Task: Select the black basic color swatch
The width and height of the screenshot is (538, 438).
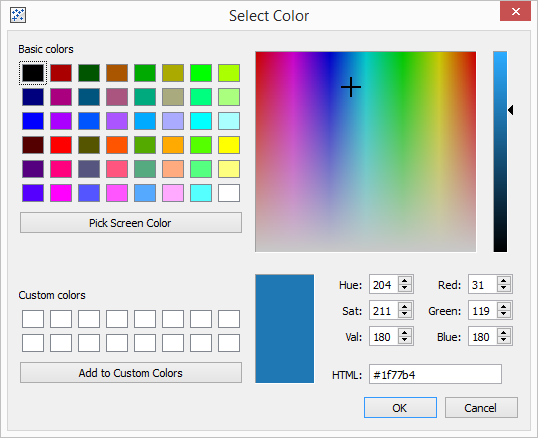Action: pyautogui.click(x=33, y=73)
